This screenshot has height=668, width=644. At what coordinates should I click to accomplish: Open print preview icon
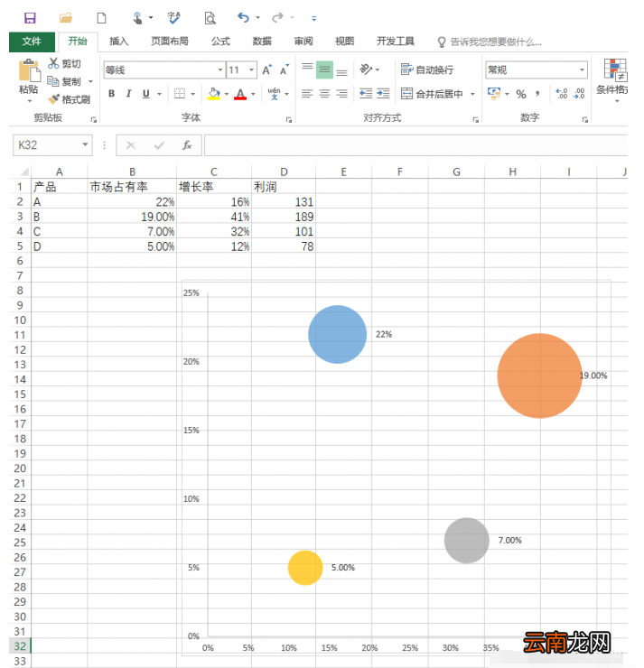pyautogui.click(x=210, y=18)
